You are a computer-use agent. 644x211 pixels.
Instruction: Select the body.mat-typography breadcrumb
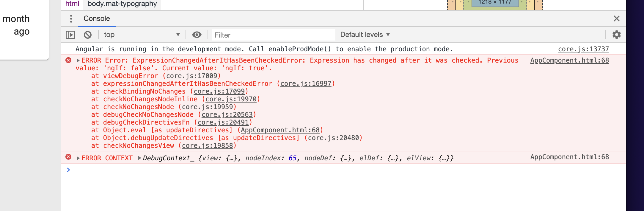[122, 4]
